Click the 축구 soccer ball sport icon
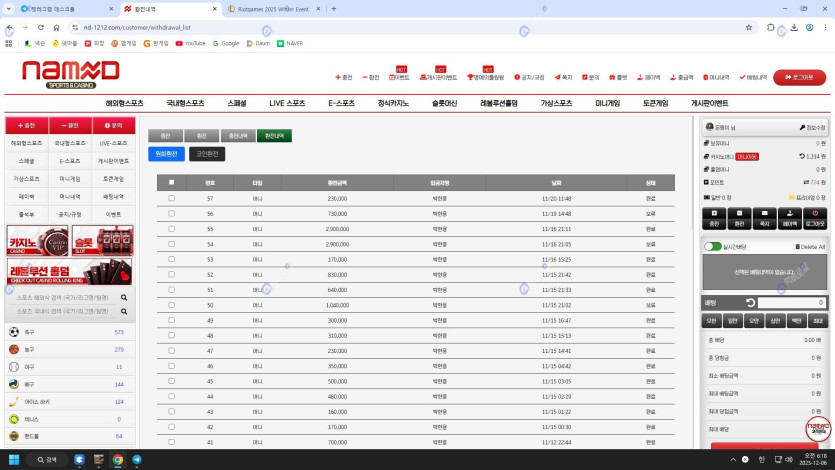 [14, 332]
